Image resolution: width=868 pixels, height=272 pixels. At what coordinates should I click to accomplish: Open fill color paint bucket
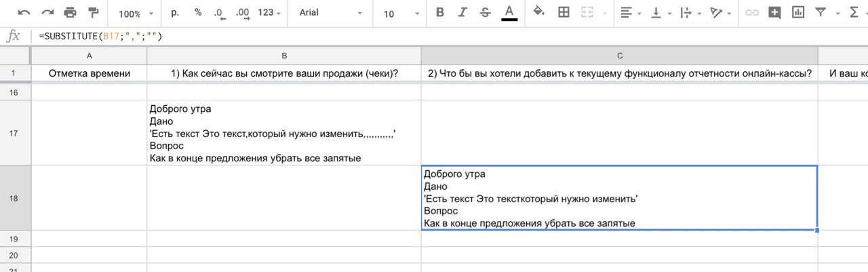539,12
